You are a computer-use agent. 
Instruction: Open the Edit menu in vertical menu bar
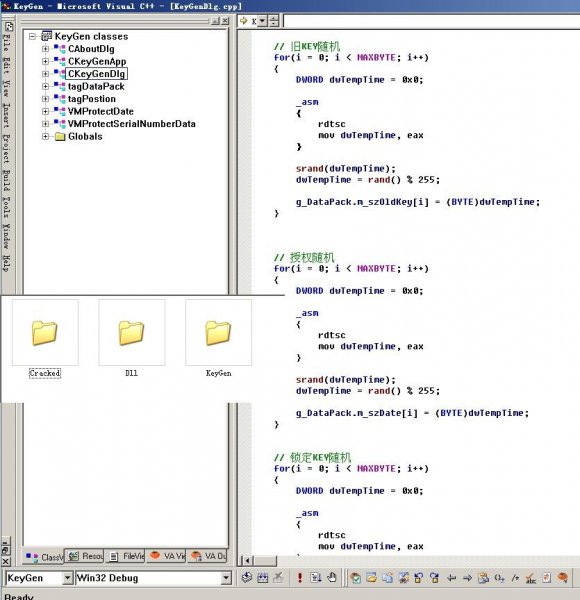coord(7,65)
